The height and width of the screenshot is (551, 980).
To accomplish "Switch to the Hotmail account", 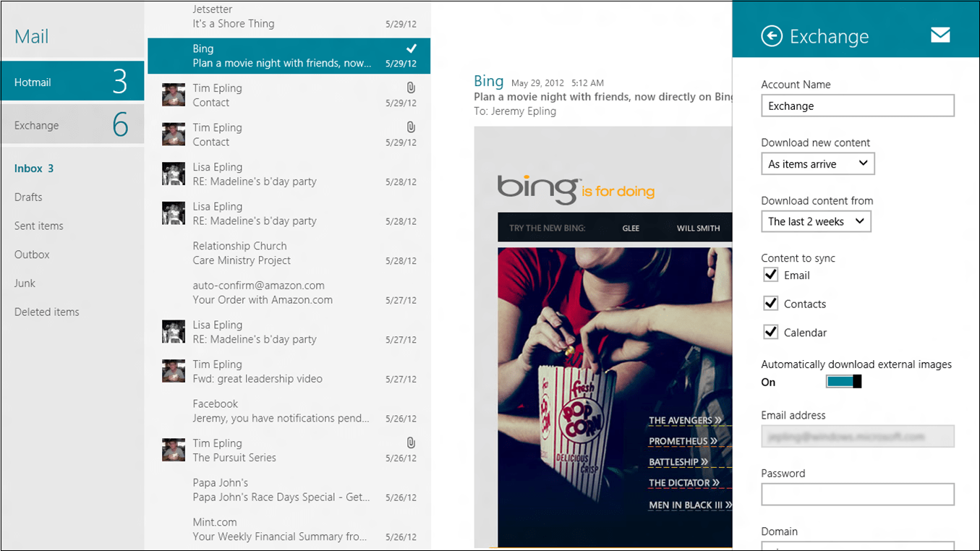I will (x=72, y=81).
